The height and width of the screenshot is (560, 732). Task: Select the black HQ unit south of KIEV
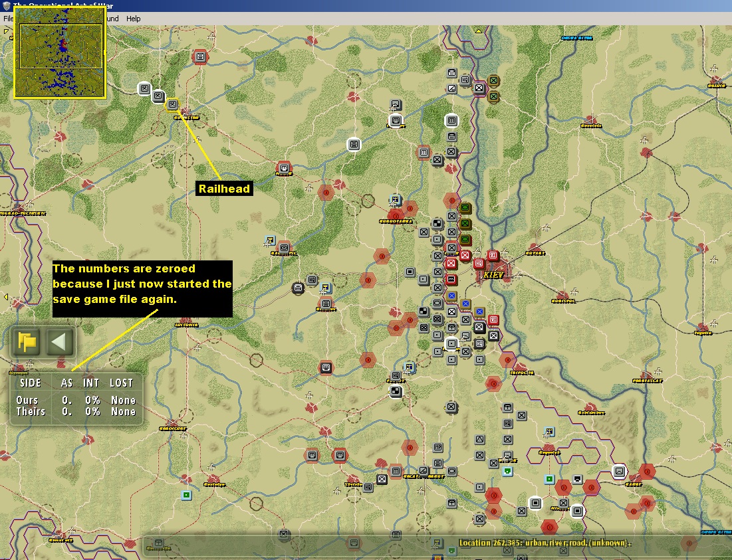pyautogui.click(x=479, y=343)
